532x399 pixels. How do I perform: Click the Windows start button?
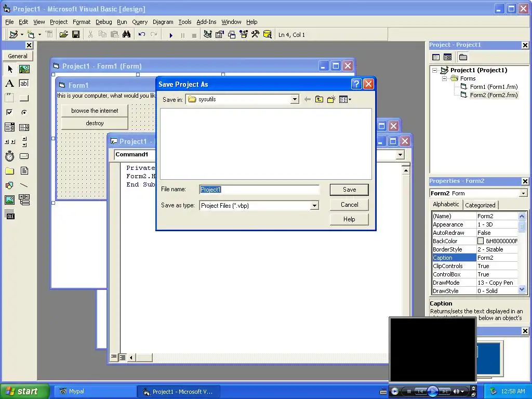[x=24, y=391]
